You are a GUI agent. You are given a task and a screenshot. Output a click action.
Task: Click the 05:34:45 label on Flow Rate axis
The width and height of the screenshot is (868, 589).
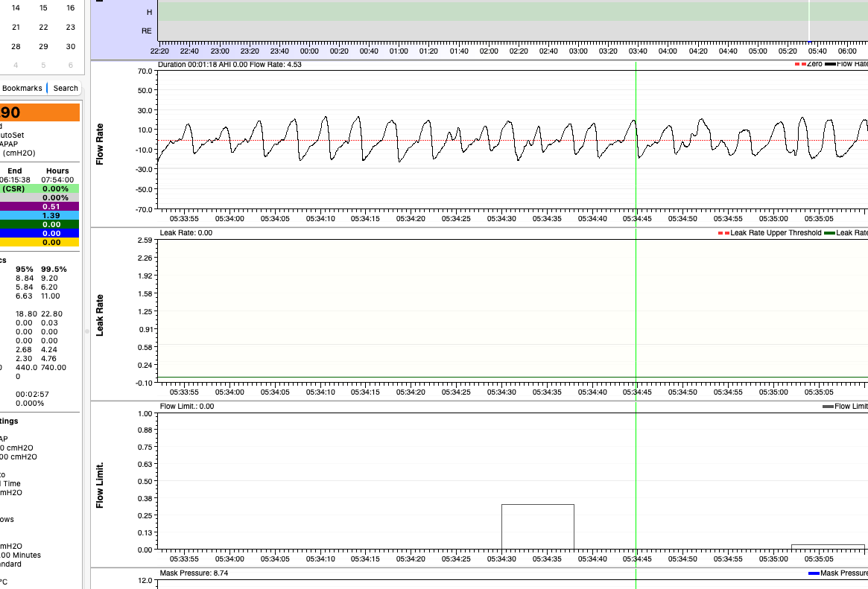click(637, 218)
